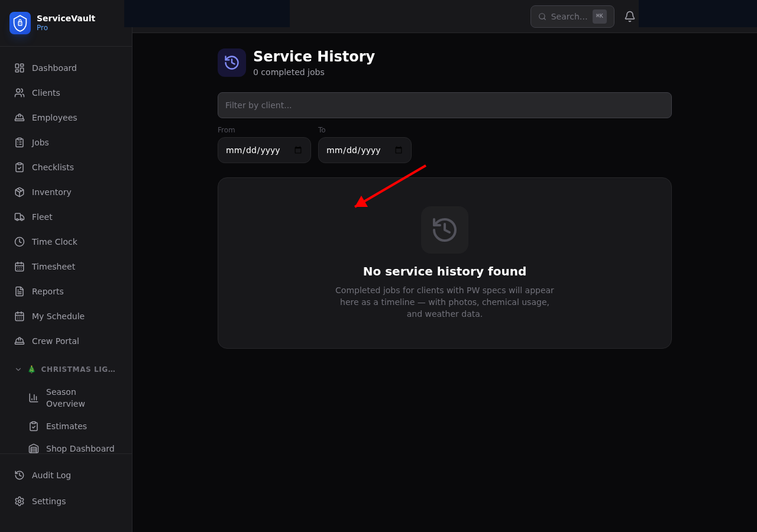Image resolution: width=757 pixels, height=532 pixels.
Task: Open the Clients section via its people icon
Action: click(x=18, y=92)
